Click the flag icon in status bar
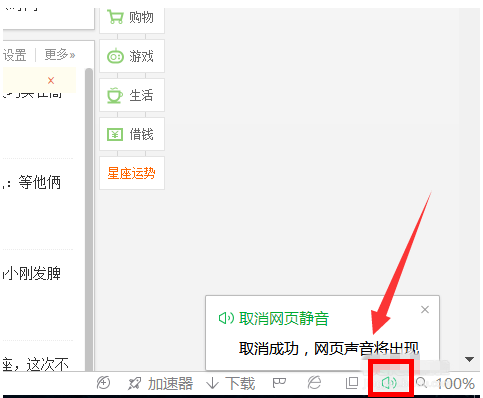This screenshot has width=483, height=398. [x=279, y=383]
